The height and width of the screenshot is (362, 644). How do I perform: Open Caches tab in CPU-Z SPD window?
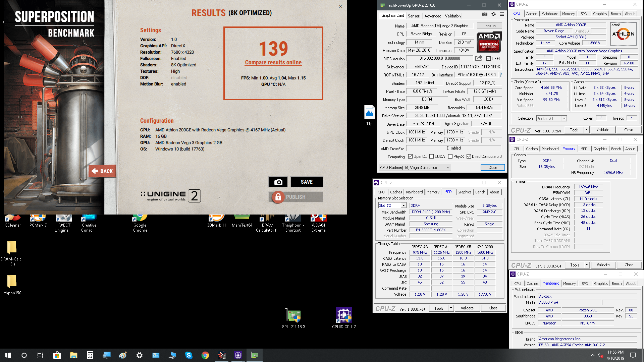tap(396, 192)
